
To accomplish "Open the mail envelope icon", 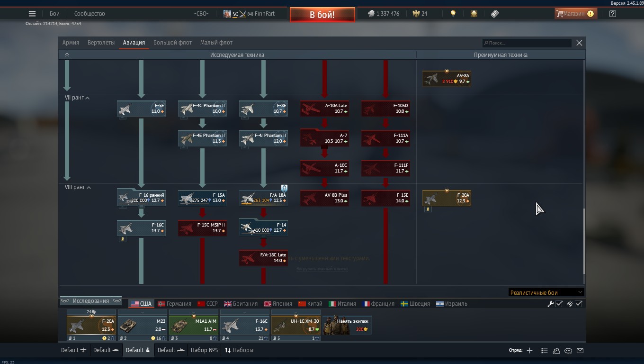I will click(x=580, y=351).
